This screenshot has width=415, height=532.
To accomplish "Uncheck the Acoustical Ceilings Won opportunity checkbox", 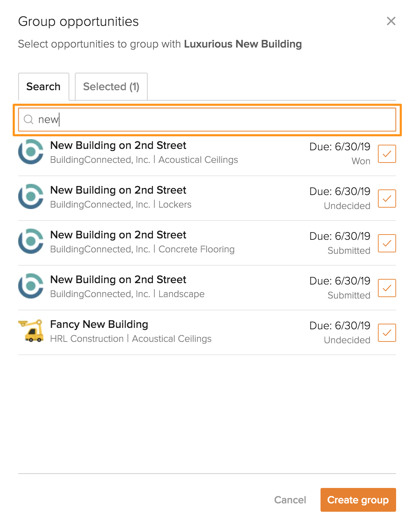I will (387, 154).
